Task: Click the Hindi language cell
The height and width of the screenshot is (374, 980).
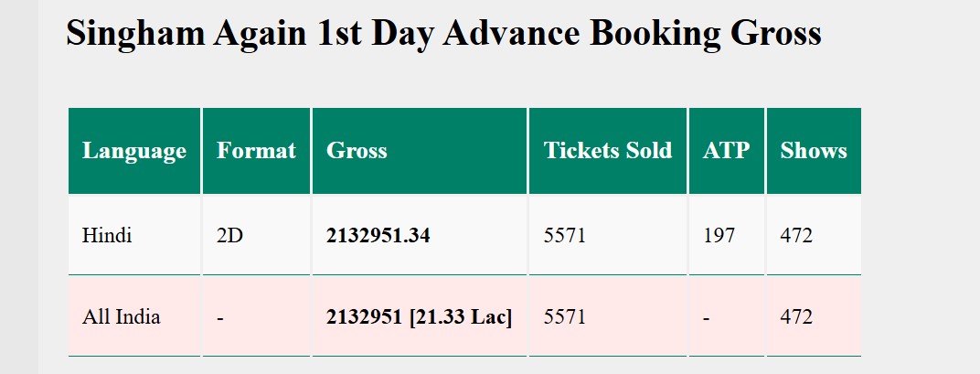Action: (107, 236)
